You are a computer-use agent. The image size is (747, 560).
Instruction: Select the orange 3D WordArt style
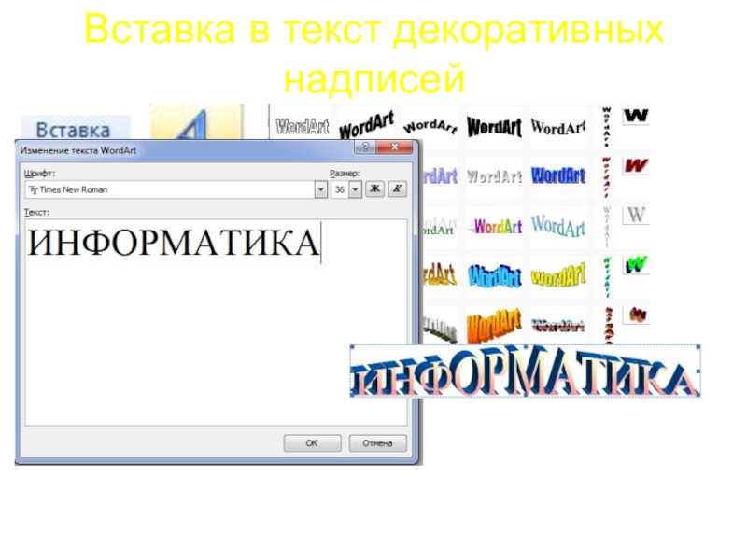494,326
